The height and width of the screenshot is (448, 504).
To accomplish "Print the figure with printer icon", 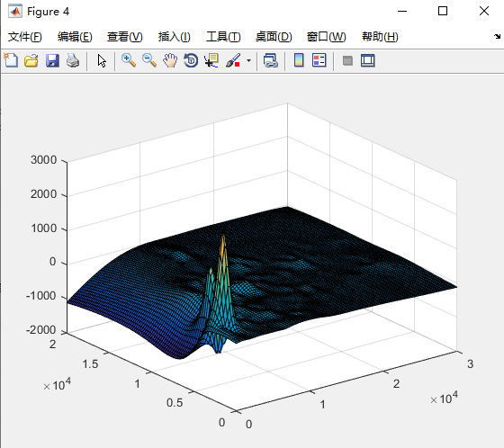I will [x=73, y=60].
